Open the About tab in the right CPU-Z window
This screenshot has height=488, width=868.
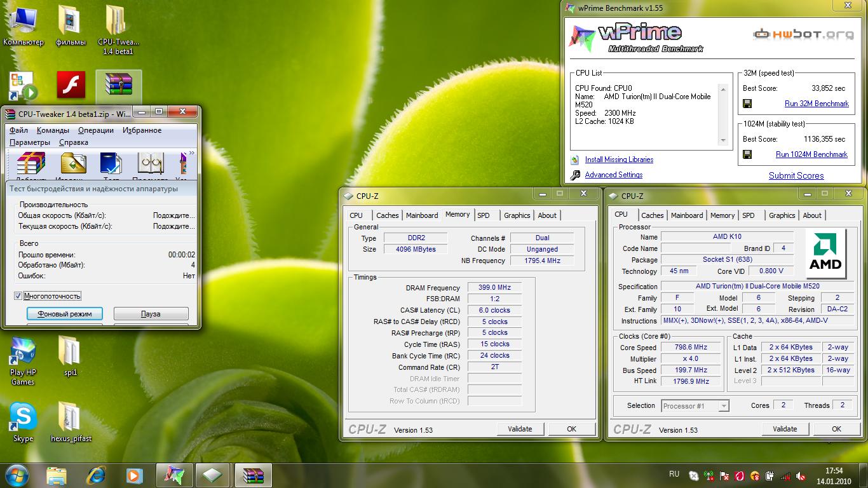tap(812, 215)
